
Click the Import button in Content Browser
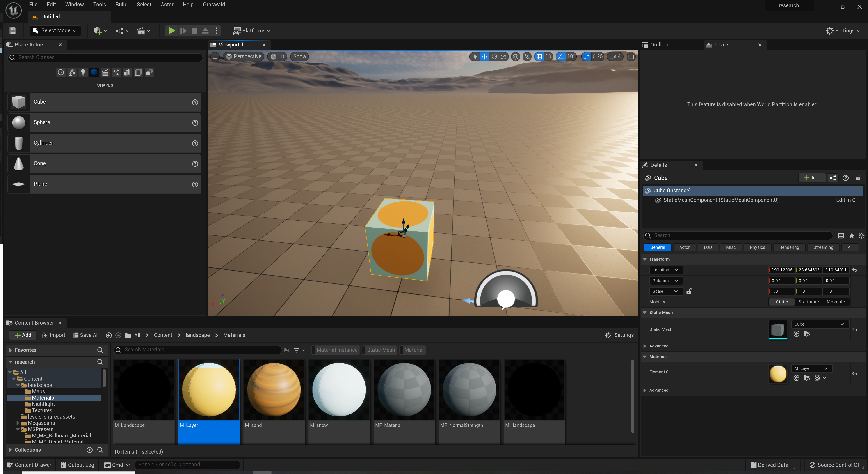coord(54,335)
